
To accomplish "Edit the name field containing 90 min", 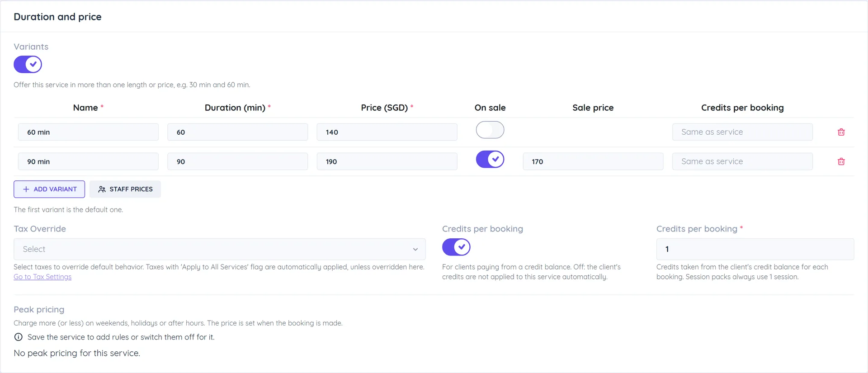I will (88, 161).
